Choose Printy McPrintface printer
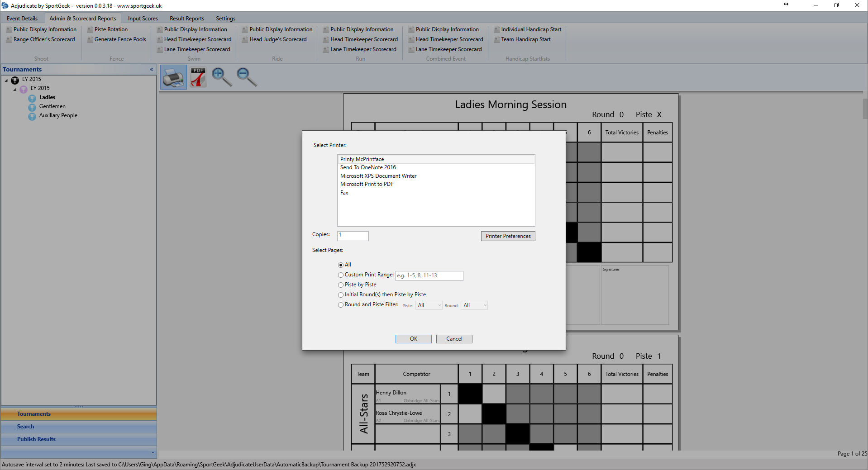Image resolution: width=868 pixels, height=470 pixels. 436,159
